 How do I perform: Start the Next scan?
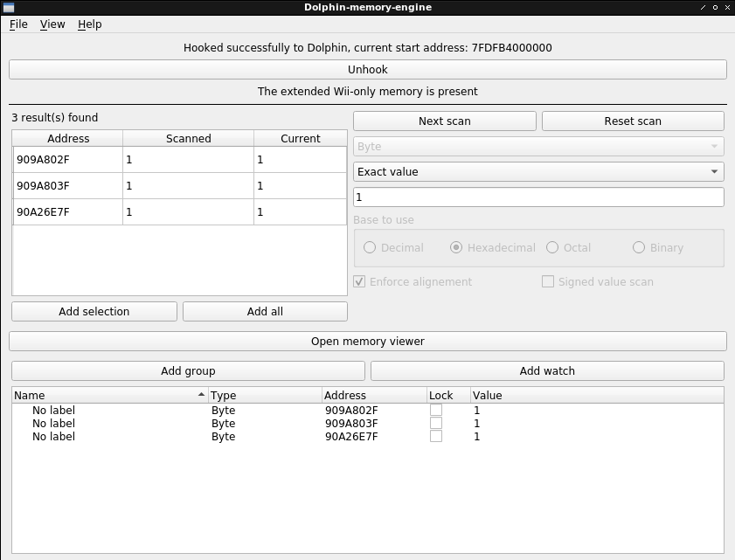click(x=444, y=121)
